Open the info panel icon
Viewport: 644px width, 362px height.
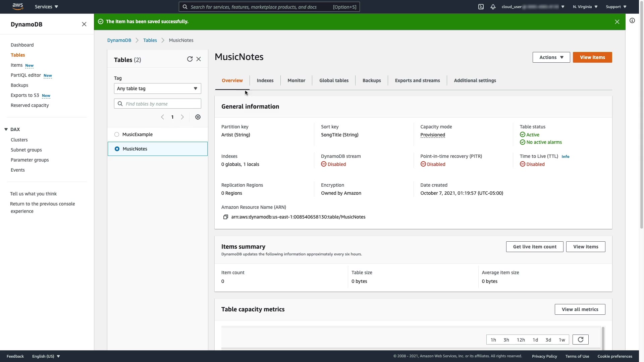[x=632, y=21]
